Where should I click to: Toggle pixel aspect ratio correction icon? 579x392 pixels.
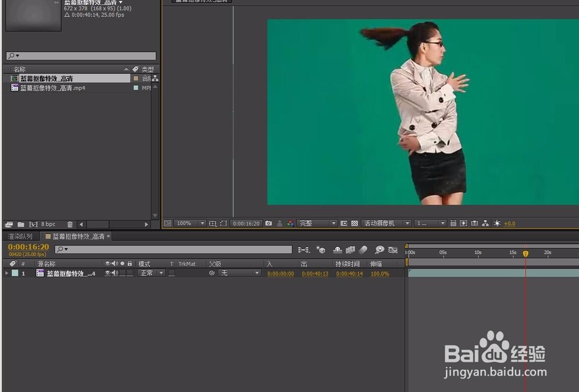pos(453,224)
